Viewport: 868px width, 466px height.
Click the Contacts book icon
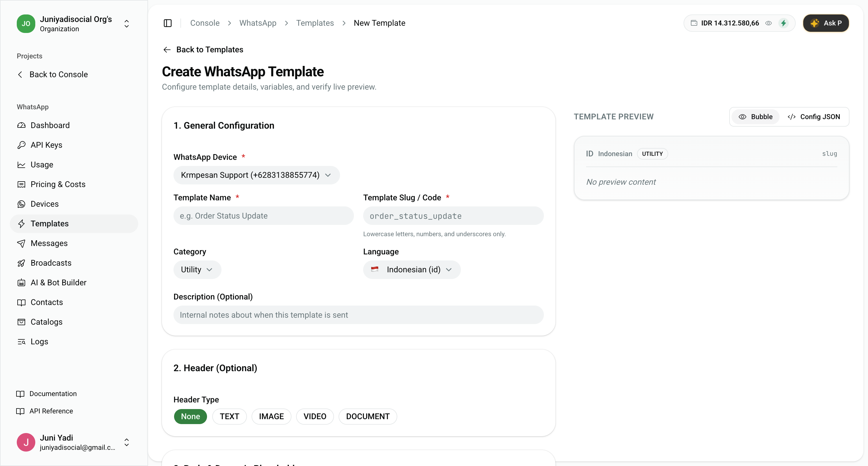[x=21, y=302]
